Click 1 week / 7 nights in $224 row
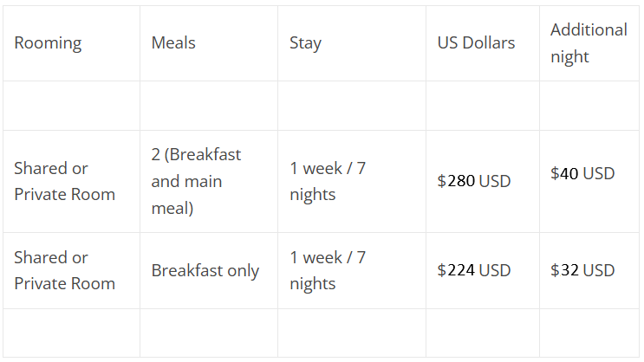This screenshot has width=644, height=362. (352, 270)
